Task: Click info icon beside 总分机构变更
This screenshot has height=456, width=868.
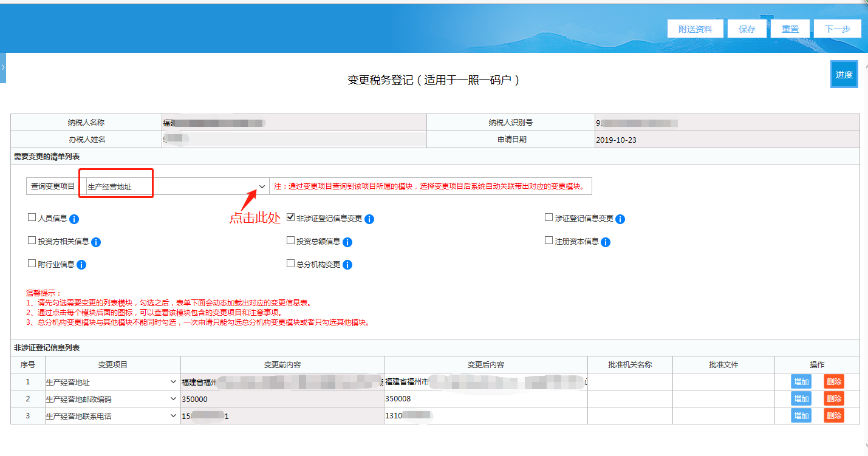Action: pos(347,265)
